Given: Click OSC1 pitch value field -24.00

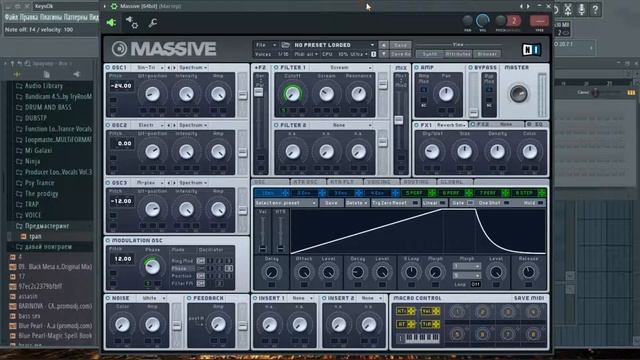Looking at the screenshot, I should coord(121,86).
